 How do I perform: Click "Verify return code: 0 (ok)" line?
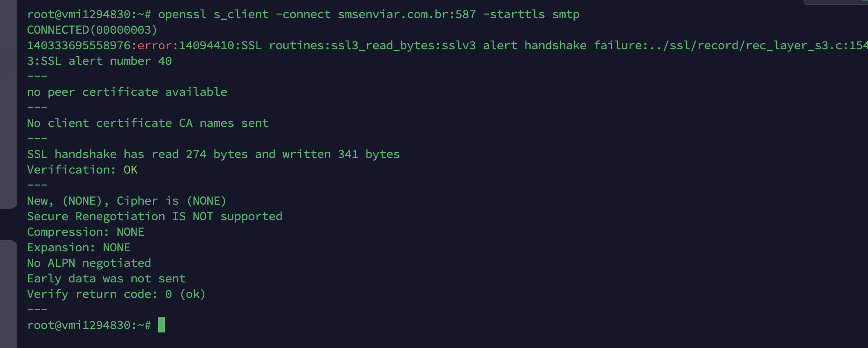116,294
